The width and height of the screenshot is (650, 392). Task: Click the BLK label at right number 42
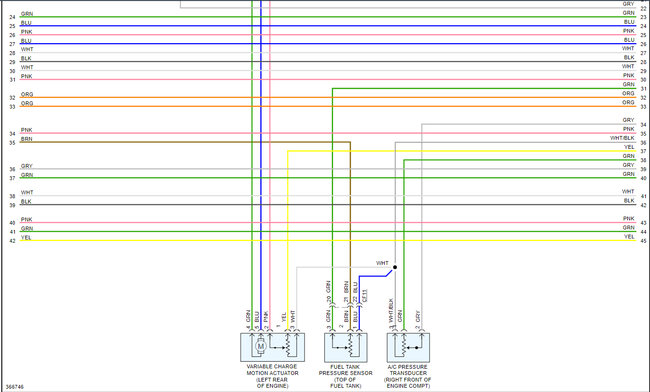point(629,201)
